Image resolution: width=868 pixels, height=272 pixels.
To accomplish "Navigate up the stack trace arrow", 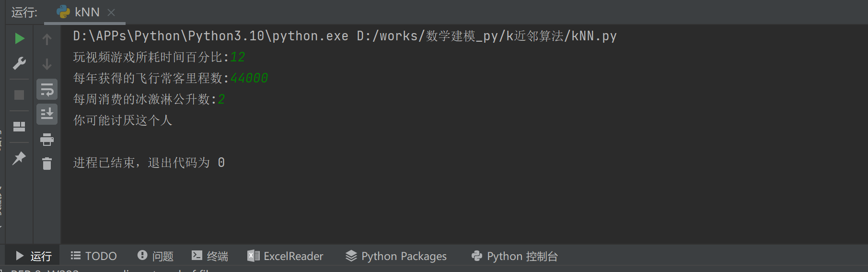I will [47, 39].
